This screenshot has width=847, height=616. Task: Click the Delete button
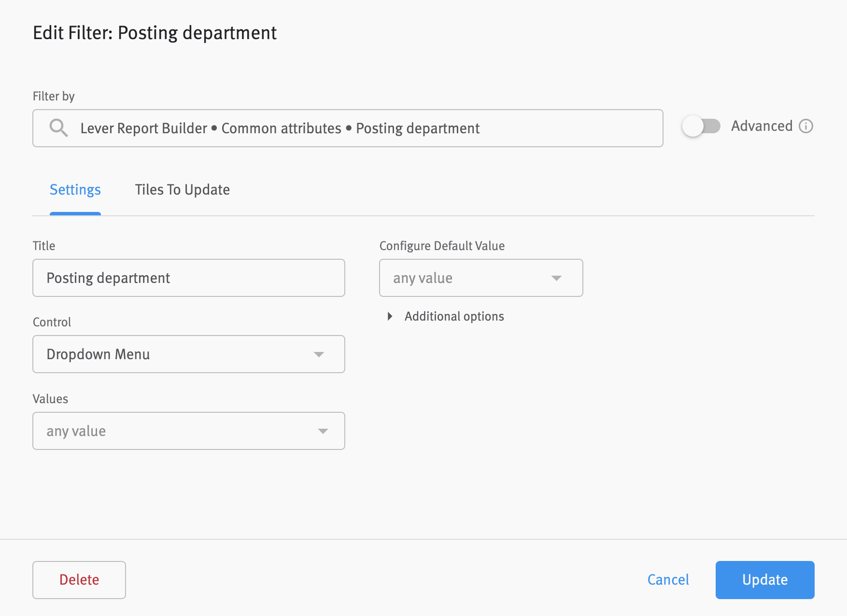79,580
